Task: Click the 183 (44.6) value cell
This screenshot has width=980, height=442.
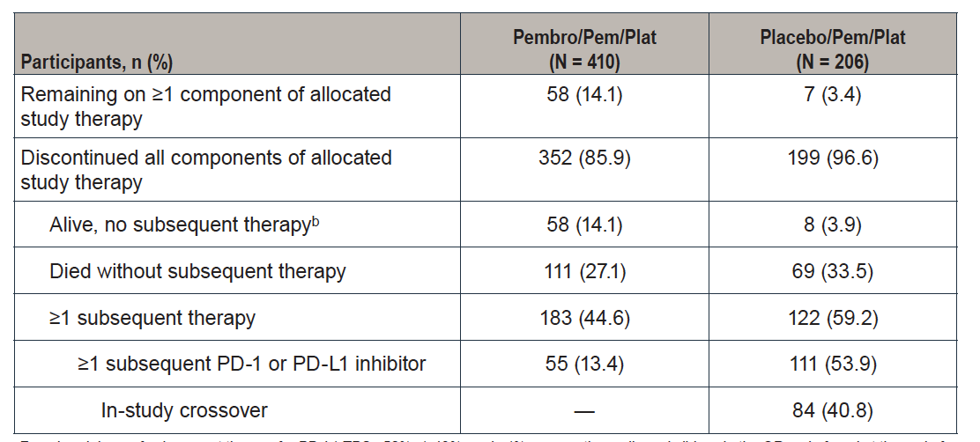Action: [x=585, y=317]
